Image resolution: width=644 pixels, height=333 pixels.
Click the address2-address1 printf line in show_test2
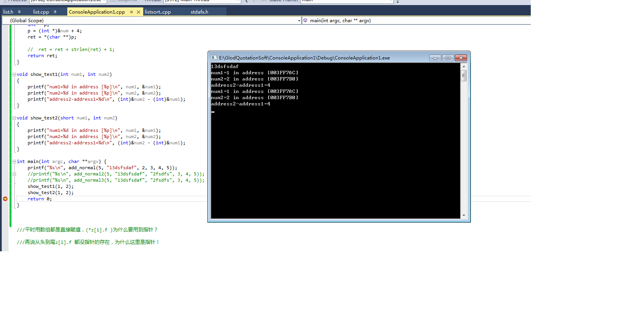point(106,143)
